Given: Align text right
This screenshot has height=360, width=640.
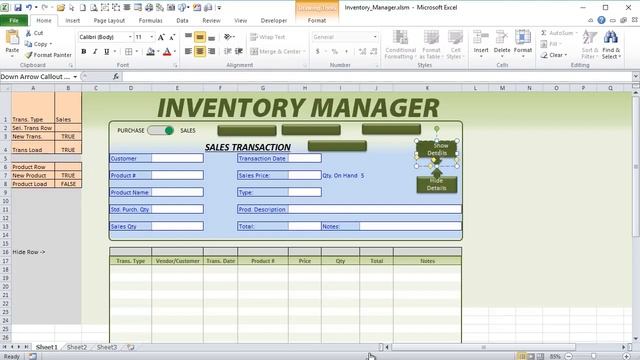Looking at the screenshot, I should point(211,51).
